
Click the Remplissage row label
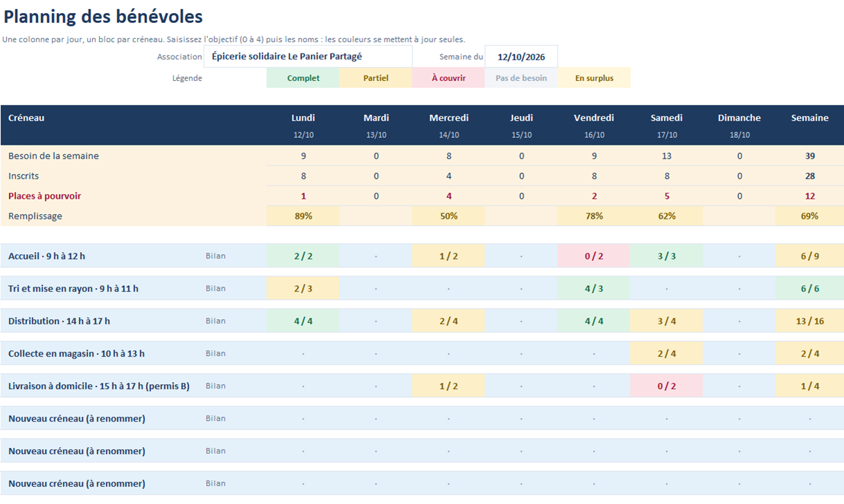35,216
